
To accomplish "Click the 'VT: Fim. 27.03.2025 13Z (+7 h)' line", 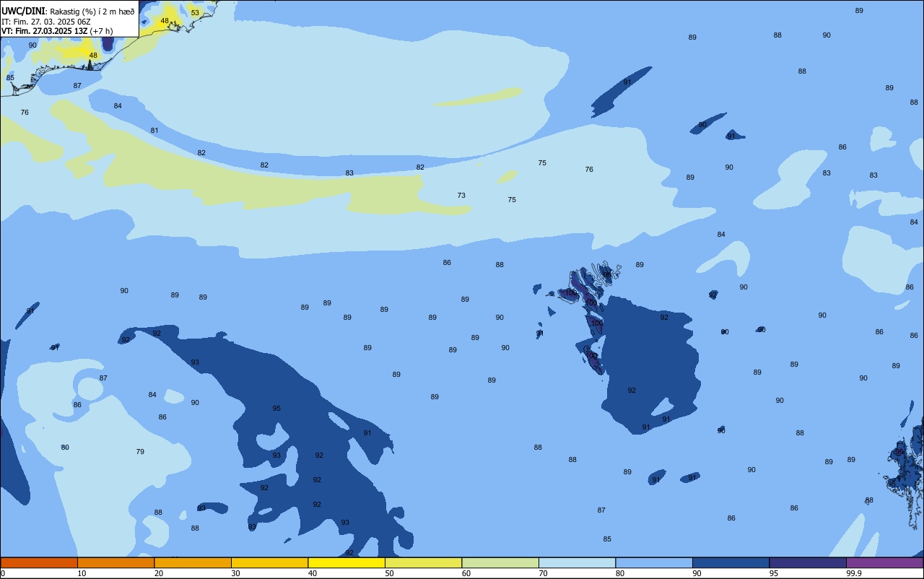I will click(56, 31).
